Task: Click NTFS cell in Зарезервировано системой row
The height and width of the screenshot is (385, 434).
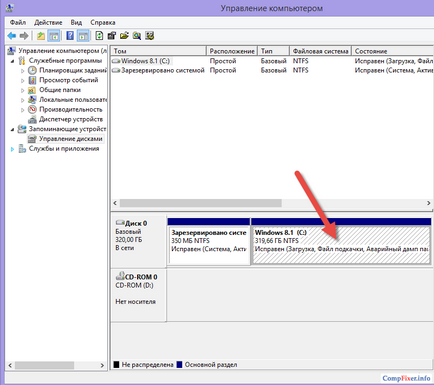Action: click(x=300, y=70)
